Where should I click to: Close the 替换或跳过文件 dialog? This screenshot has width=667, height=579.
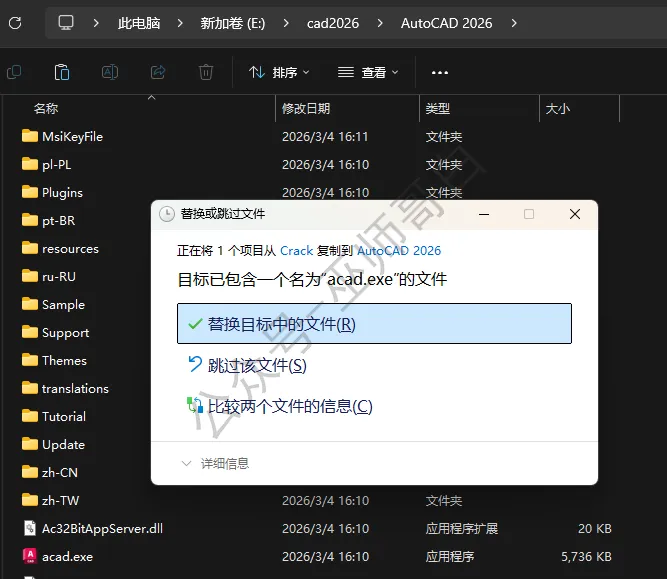575,214
